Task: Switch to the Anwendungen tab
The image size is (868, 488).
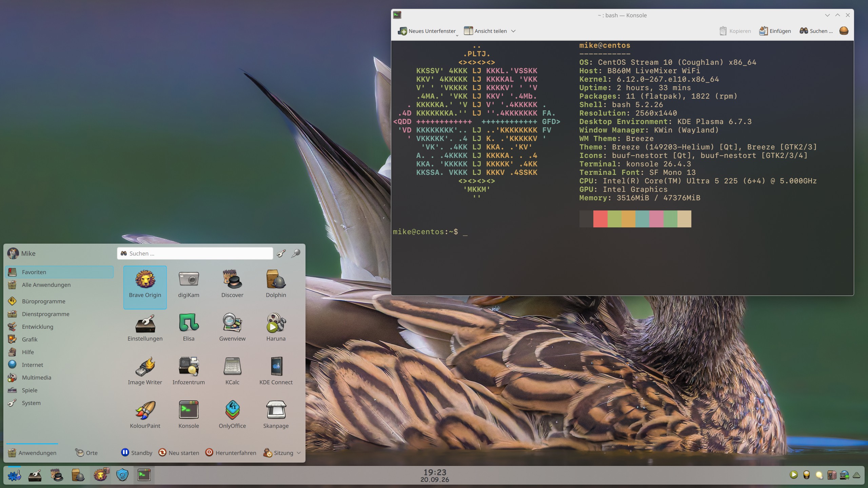Action: [32, 453]
